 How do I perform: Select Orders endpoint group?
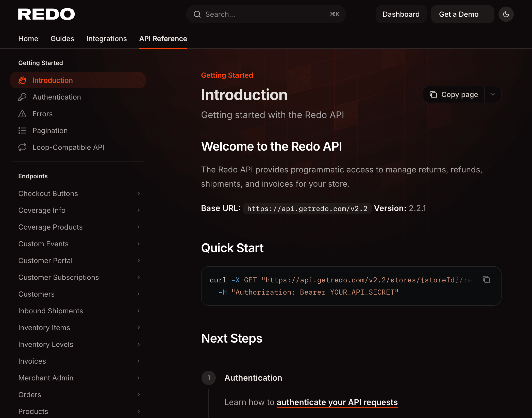click(x=78, y=395)
